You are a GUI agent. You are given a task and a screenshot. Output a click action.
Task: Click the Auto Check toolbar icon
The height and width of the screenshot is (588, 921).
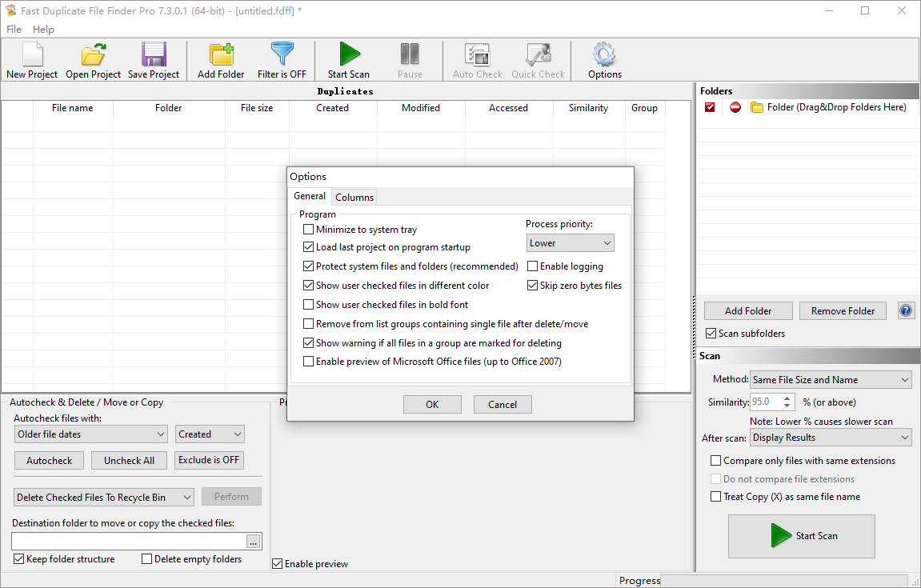(477, 54)
